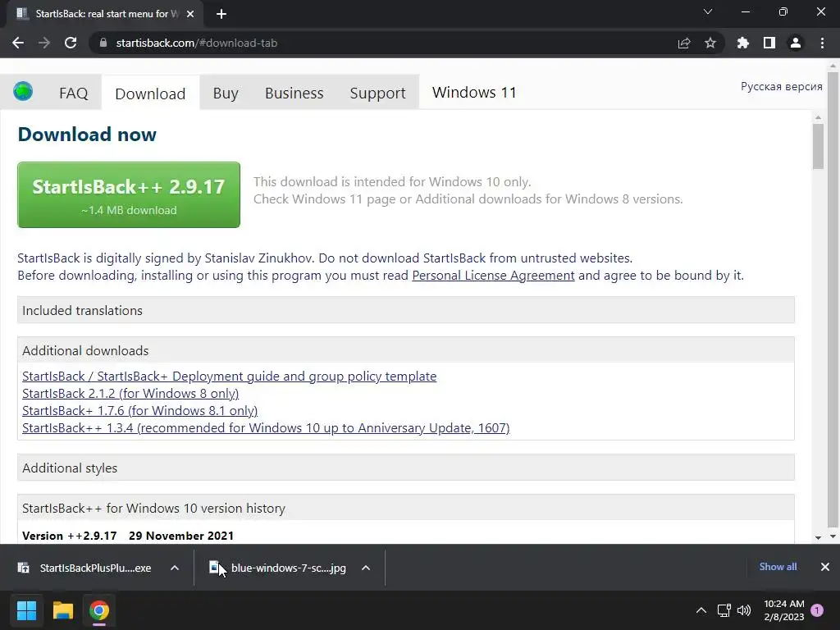Expand the Included translations section

[x=405, y=310]
